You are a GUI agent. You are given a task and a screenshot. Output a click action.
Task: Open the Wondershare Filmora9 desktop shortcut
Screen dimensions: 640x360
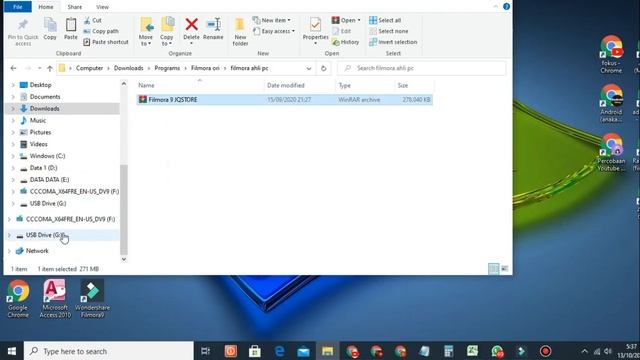(x=92, y=299)
